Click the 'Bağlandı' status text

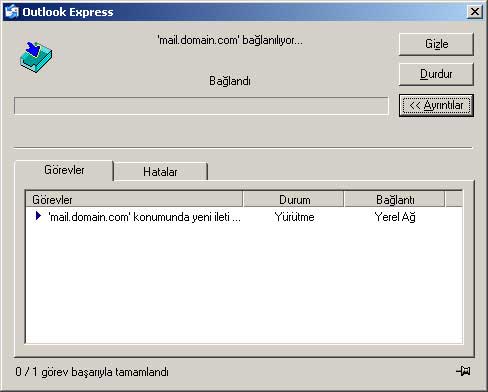click(x=230, y=81)
